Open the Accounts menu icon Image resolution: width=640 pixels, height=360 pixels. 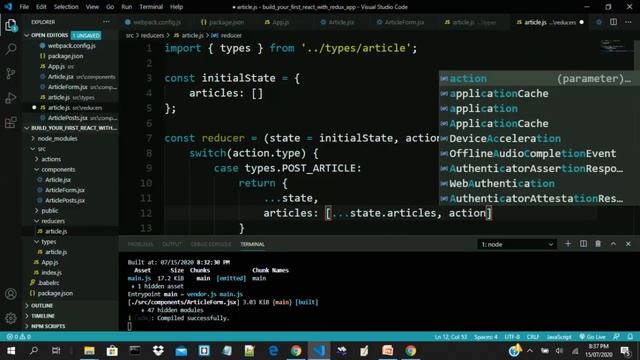[x=11, y=294]
